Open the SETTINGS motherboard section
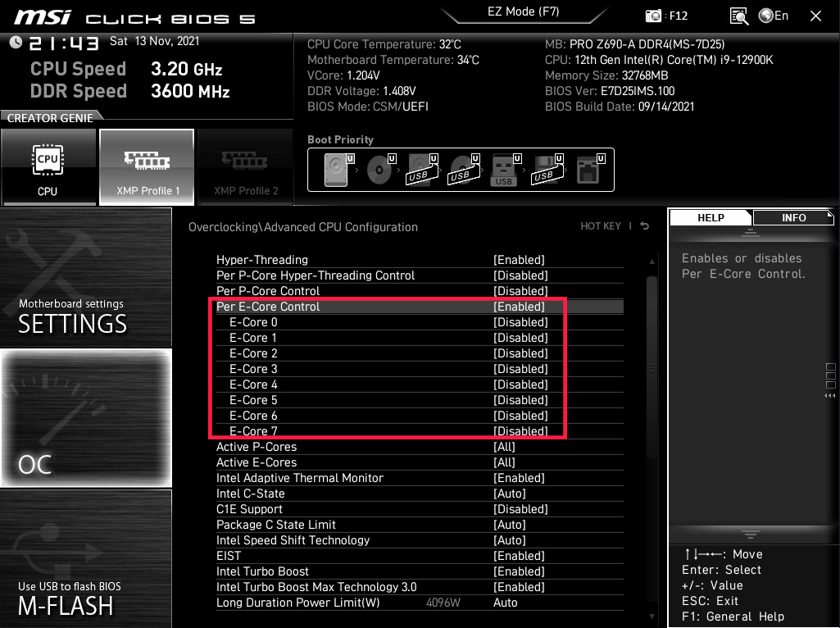Image resolution: width=840 pixels, height=628 pixels. [x=85, y=277]
